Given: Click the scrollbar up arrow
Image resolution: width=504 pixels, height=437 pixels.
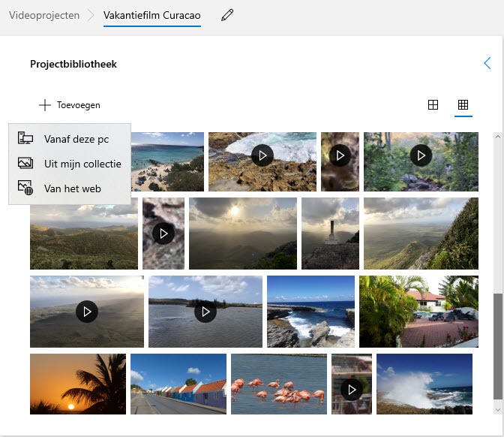Looking at the screenshot, I should coord(497,138).
